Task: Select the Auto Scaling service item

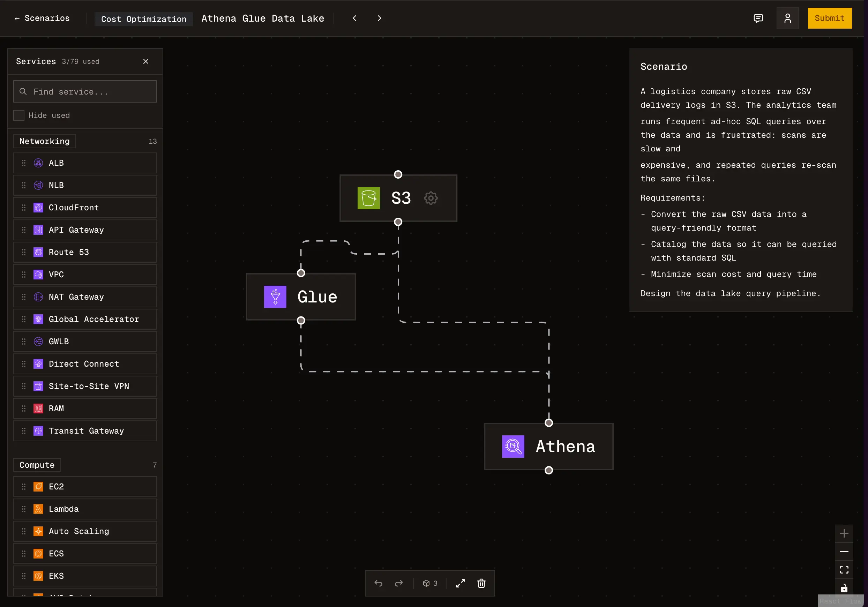Action: pyautogui.click(x=85, y=531)
